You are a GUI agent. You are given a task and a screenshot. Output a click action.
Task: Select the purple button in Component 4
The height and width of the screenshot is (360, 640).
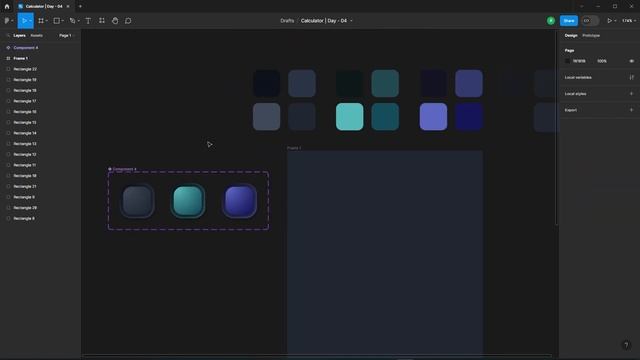click(240, 201)
